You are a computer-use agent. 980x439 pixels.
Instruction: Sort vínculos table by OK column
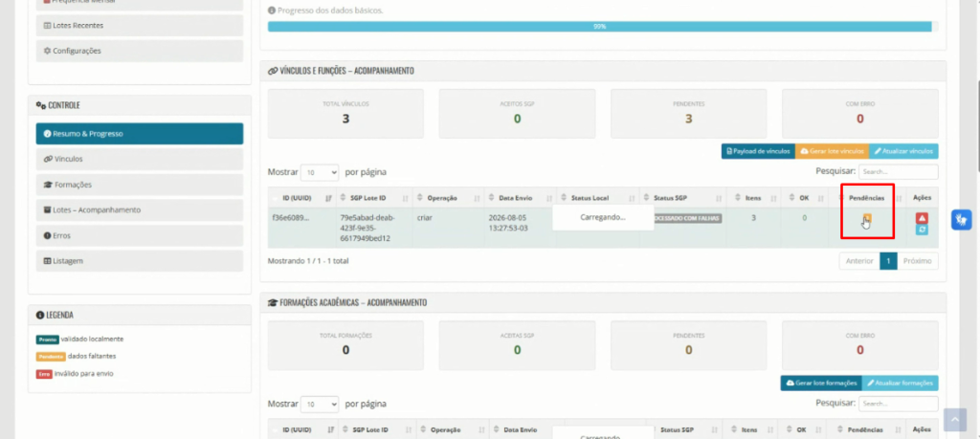(x=804, y=198)
